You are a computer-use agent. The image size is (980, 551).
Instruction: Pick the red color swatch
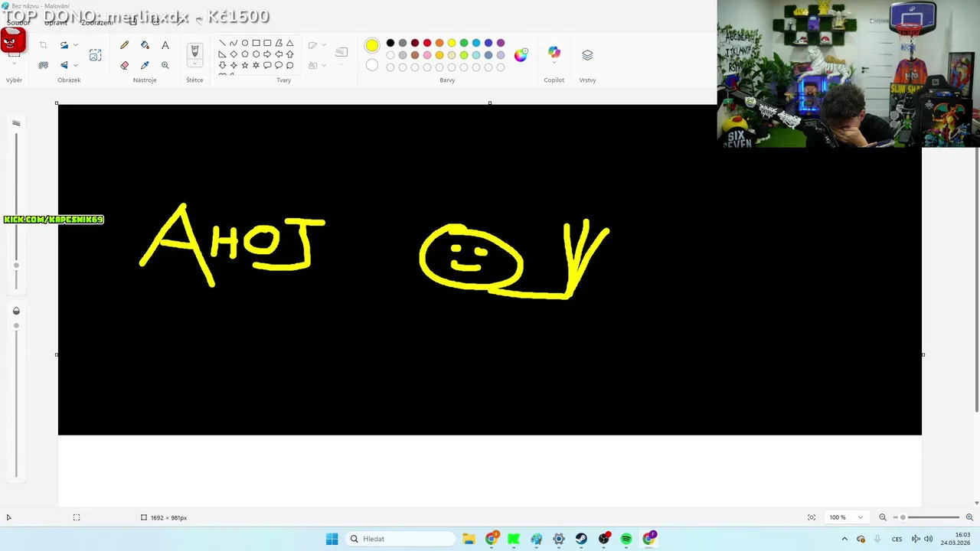point(427,43)
